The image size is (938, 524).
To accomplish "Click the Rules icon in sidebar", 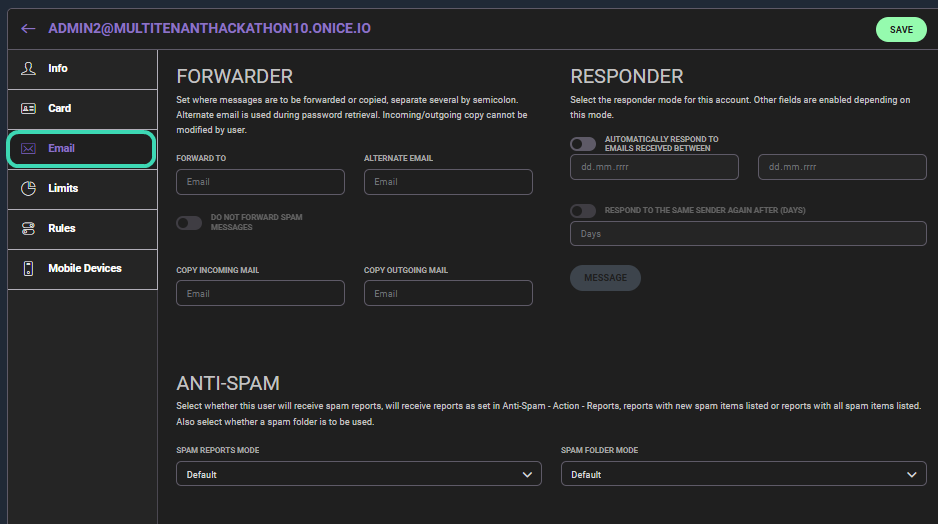I will coord(28,229).
